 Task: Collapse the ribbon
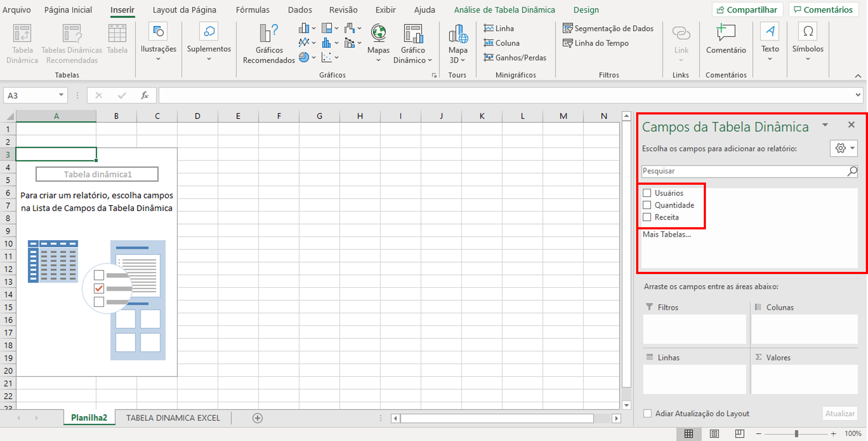[x=858, y=75]
